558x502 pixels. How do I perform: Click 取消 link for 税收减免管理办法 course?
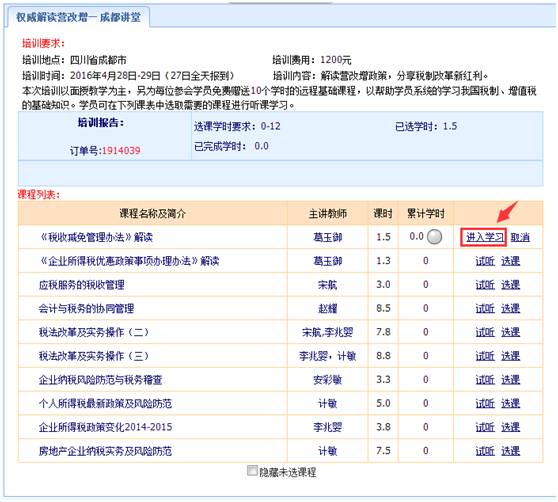520,237
